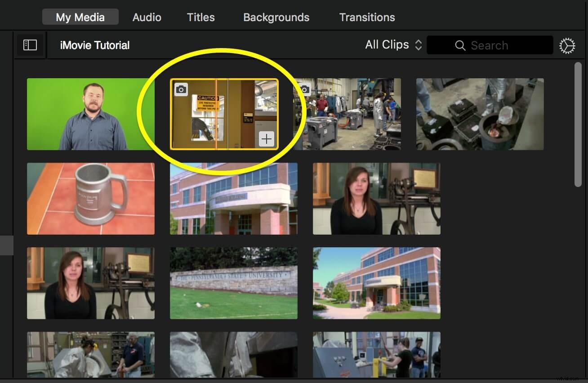The height and width of the screenshot is (383, 588).
Task: Select the woman in black interview clip
Action: [376, 198]
